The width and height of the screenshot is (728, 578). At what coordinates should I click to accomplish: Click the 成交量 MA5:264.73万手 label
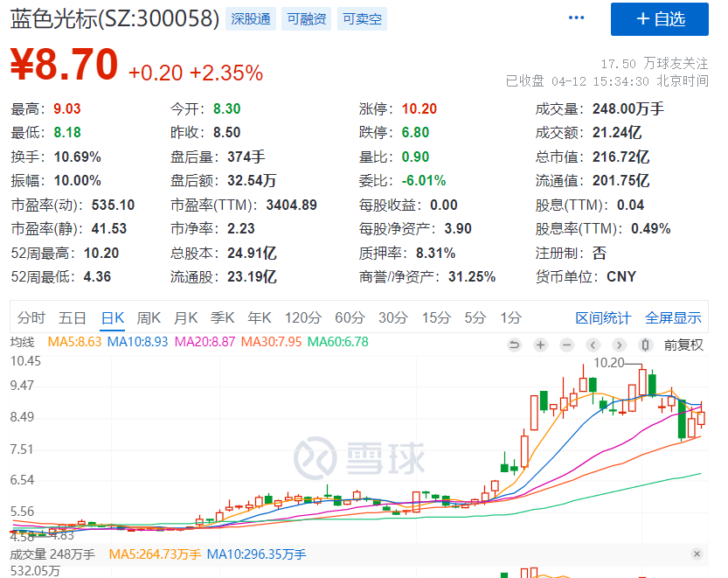(x=155, y=554)
